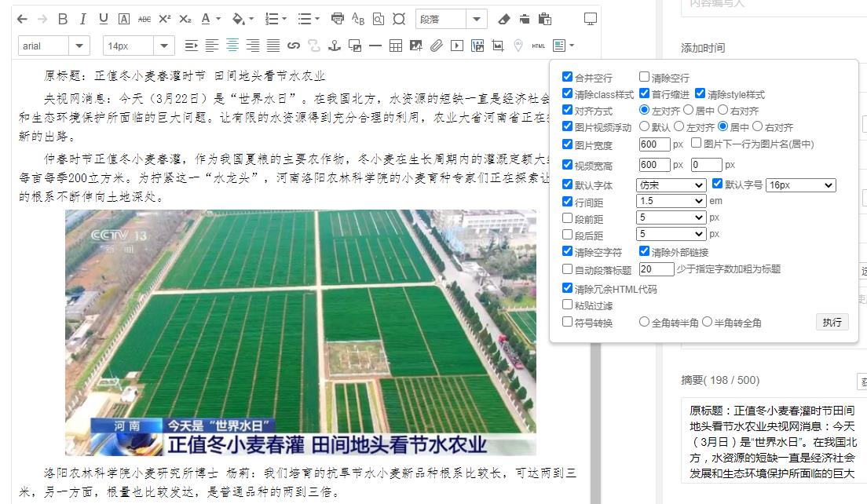Open font color picker
The image size is (867, 504).
tap(206, 20)
